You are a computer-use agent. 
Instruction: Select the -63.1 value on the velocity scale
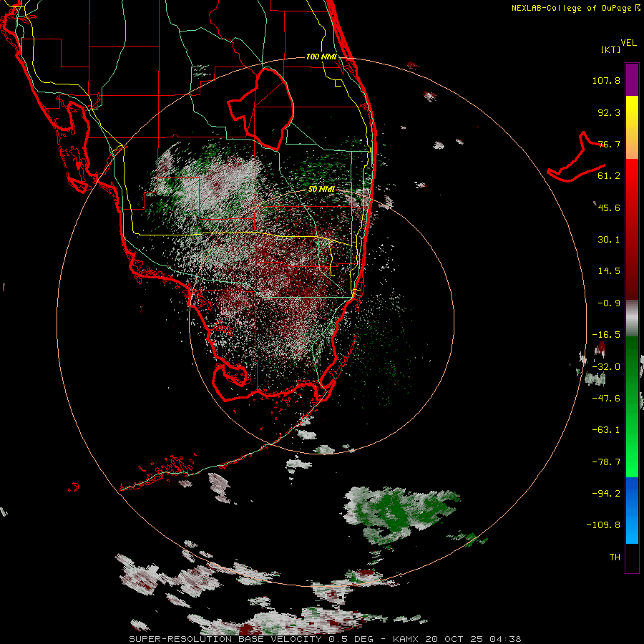[606, 430]
